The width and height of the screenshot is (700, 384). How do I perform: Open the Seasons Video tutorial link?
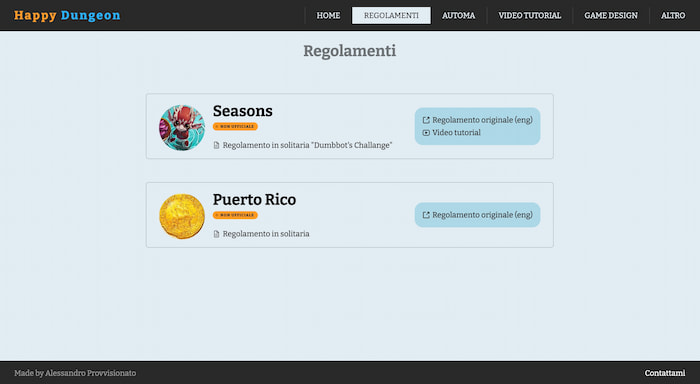pyautogui.click(x=456, y=133)
